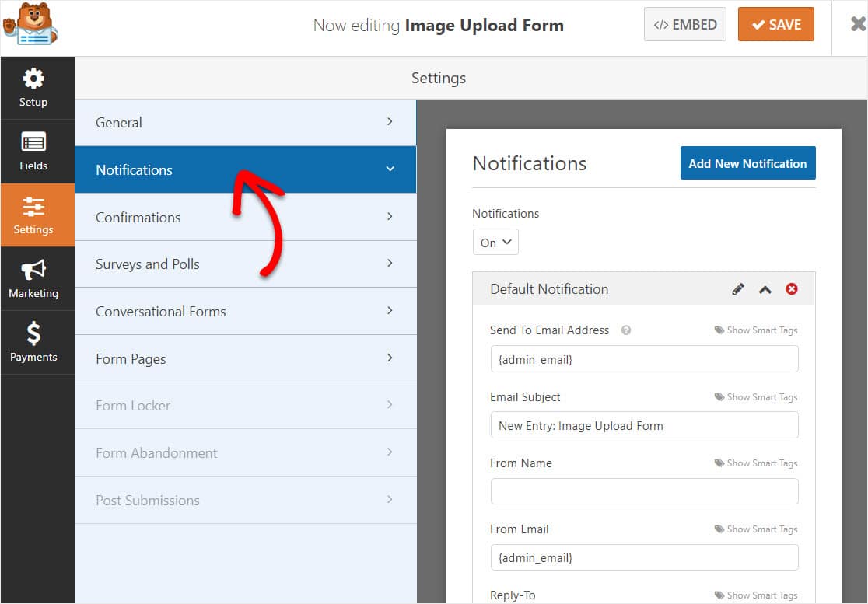Click the WPForms bear mascot logo
Viewport: 868px width, 604px height.
coord(30,24)
